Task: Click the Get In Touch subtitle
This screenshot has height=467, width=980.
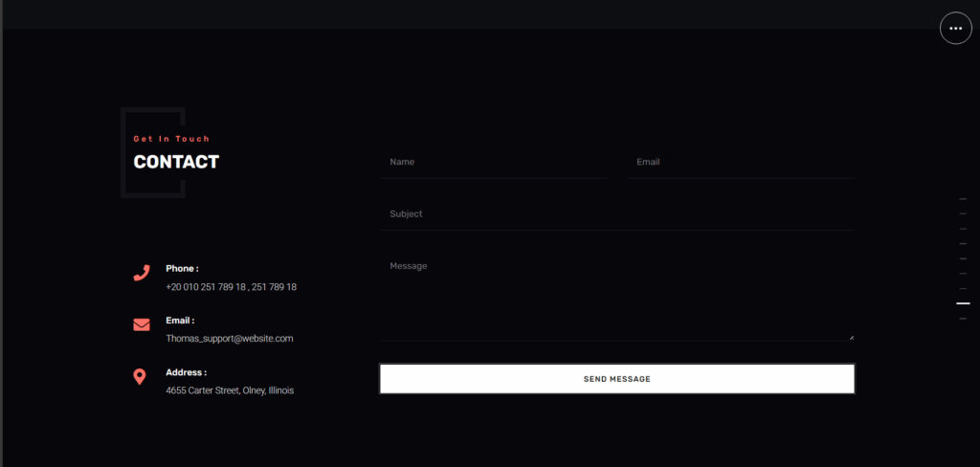Action: [x=171, y=140]
